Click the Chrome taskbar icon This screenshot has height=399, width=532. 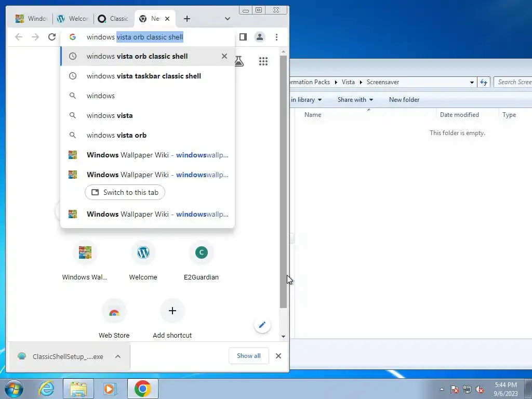click(x=143, y=389)
